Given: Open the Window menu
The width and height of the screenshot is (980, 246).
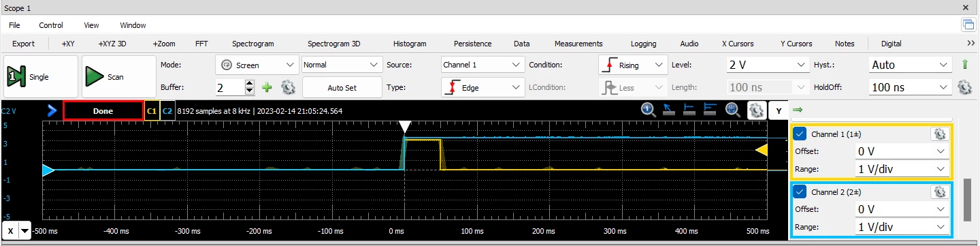Looking at the screenshot, I should 133,25.
